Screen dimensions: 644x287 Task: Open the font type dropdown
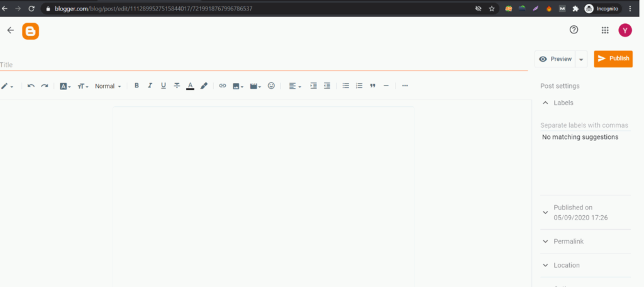pos(65,86)
